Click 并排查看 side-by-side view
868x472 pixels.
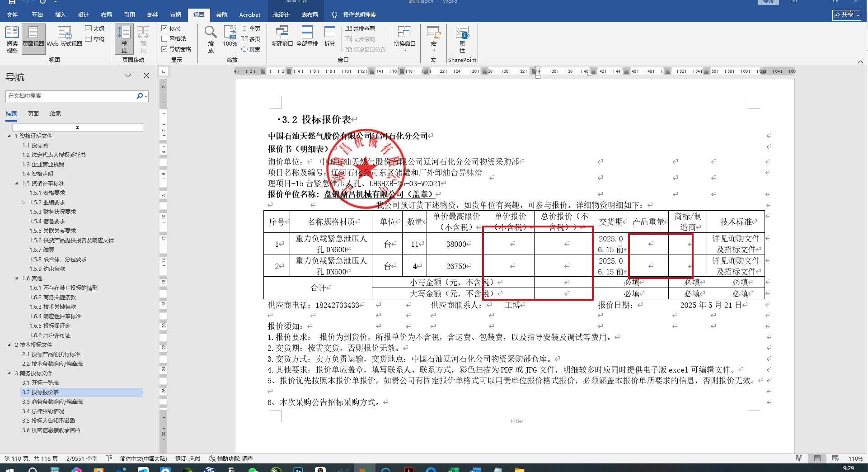pos(360,28)
